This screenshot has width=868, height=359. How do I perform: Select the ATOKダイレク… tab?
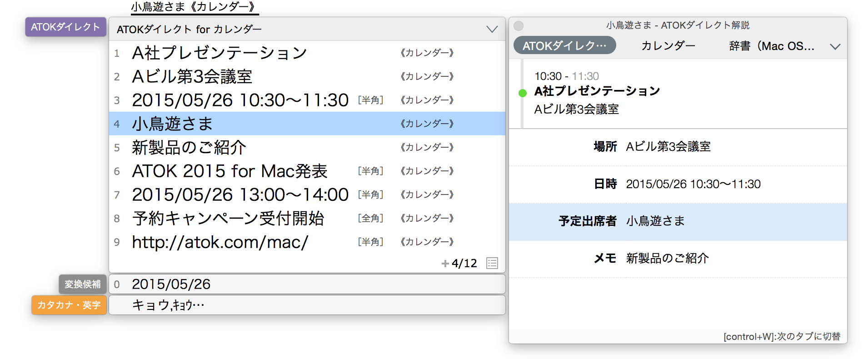564,45
